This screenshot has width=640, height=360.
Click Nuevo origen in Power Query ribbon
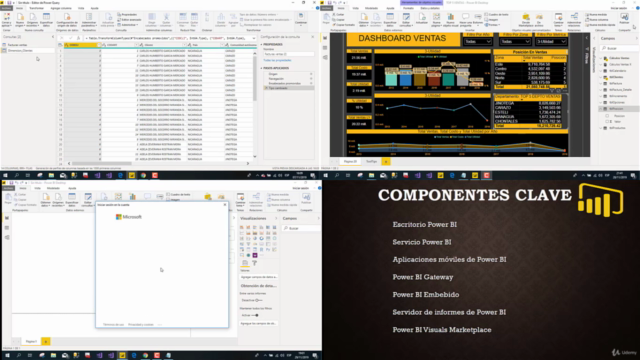click(20, 20)
